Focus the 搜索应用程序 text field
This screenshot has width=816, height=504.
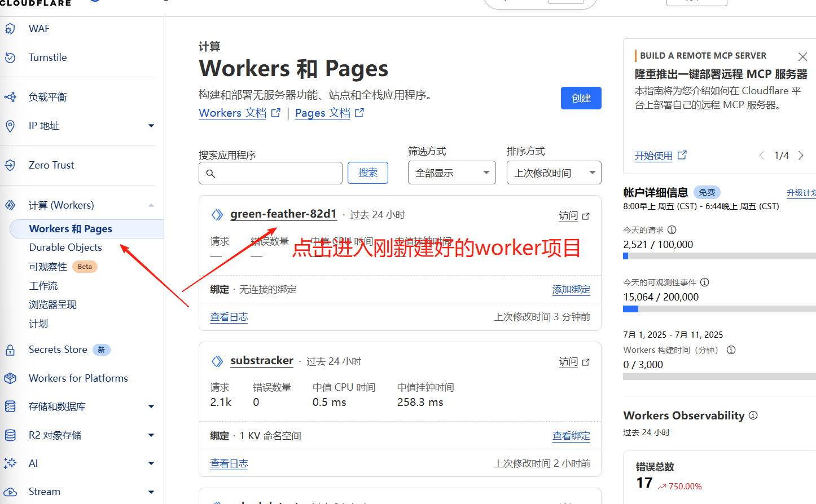click(x=270, y=173)
